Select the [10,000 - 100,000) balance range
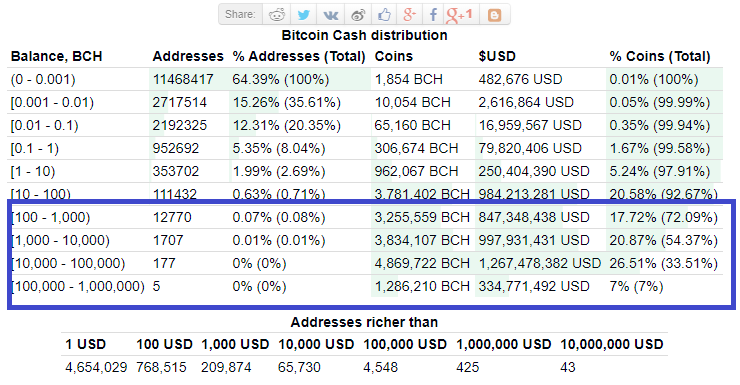 click(x=68, y=263)
